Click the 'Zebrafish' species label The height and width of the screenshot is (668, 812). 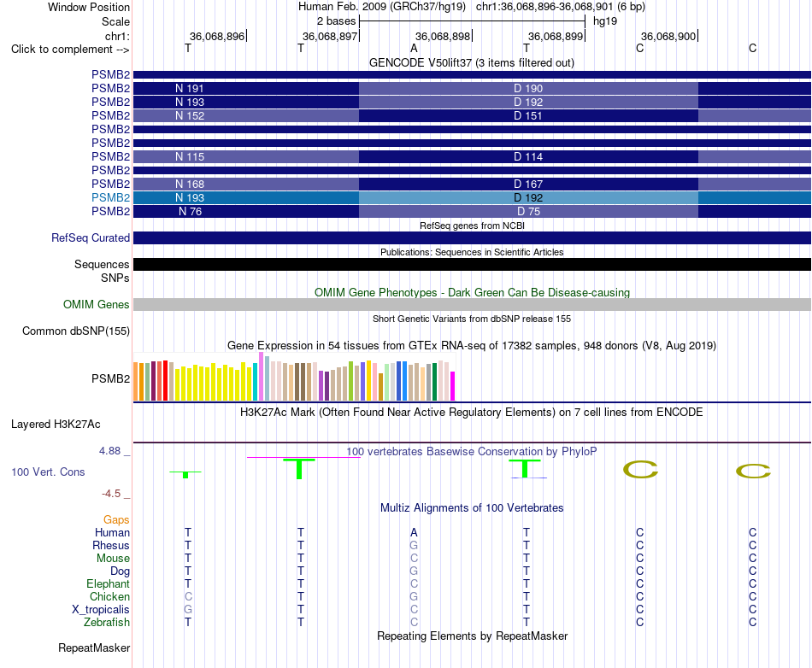coord(107,622)
